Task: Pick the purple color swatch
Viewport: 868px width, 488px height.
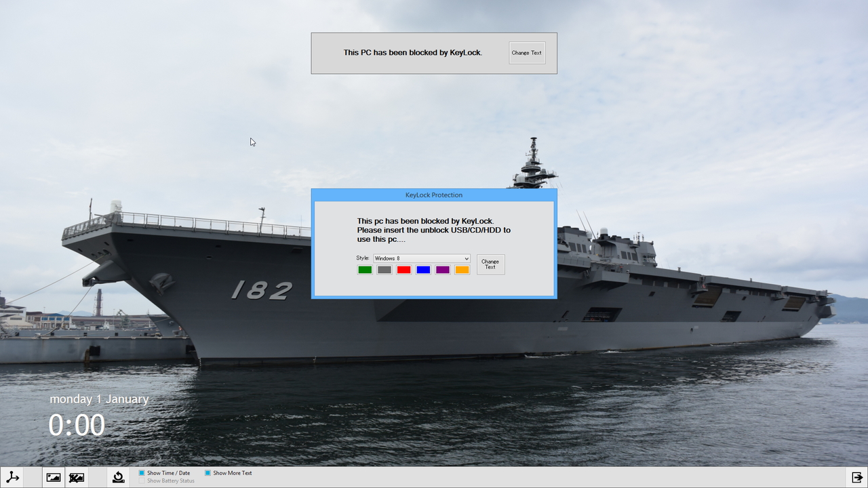Action: 443,270
